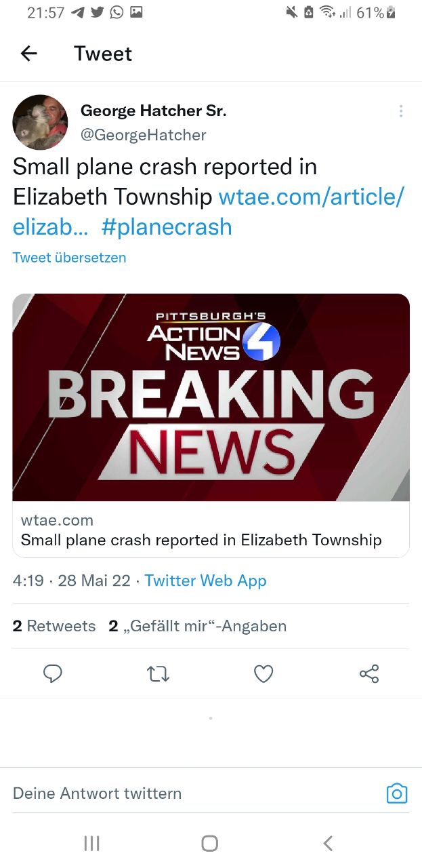Open the three-dot tweet options menu

click(401, 111)
